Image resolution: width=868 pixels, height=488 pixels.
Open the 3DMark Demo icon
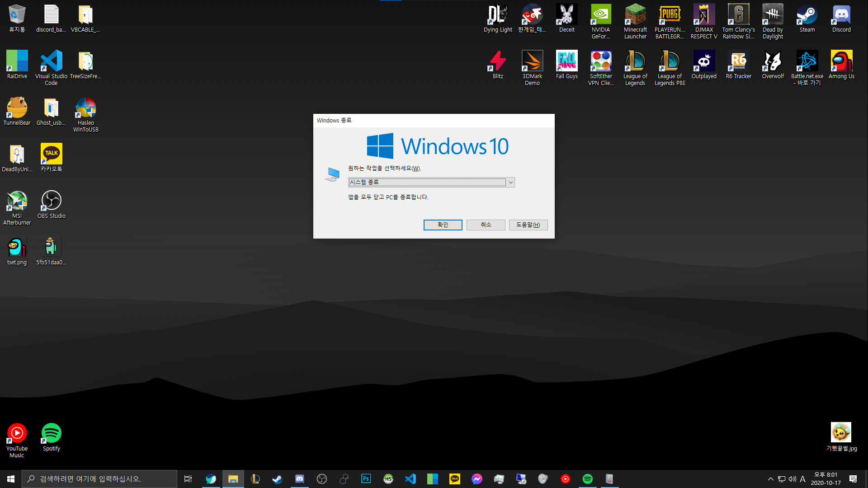pos(532,68)
